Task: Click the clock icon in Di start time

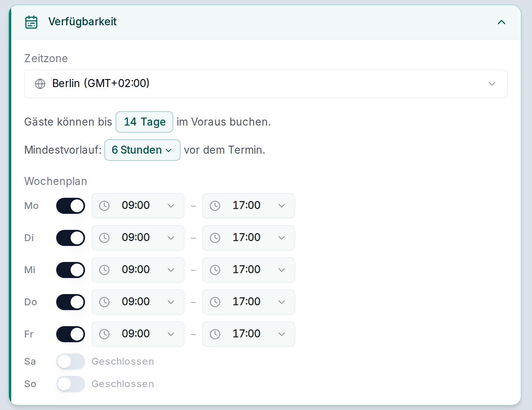Action: (104, 238)
